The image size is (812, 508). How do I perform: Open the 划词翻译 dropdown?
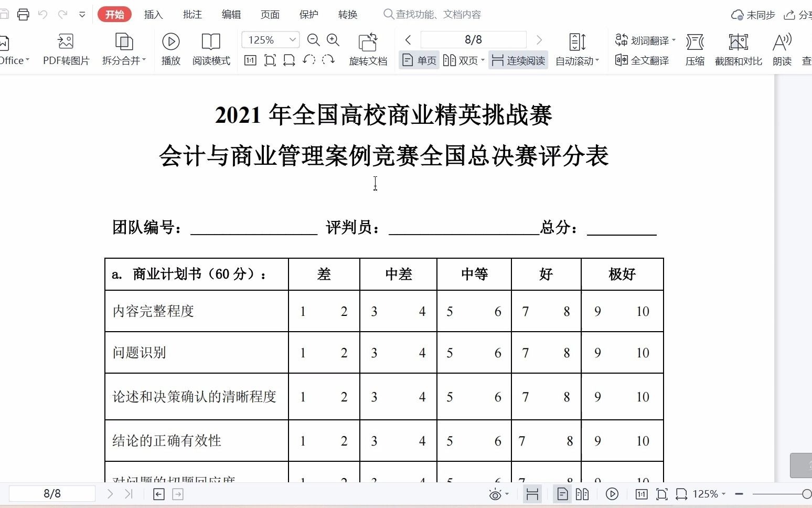[646, 40]
